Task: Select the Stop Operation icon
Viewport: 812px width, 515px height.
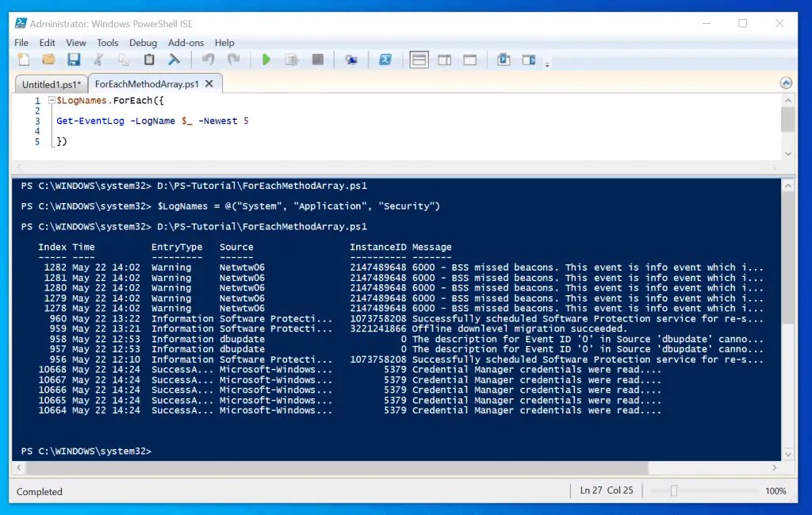Action: tap(316, 60)
